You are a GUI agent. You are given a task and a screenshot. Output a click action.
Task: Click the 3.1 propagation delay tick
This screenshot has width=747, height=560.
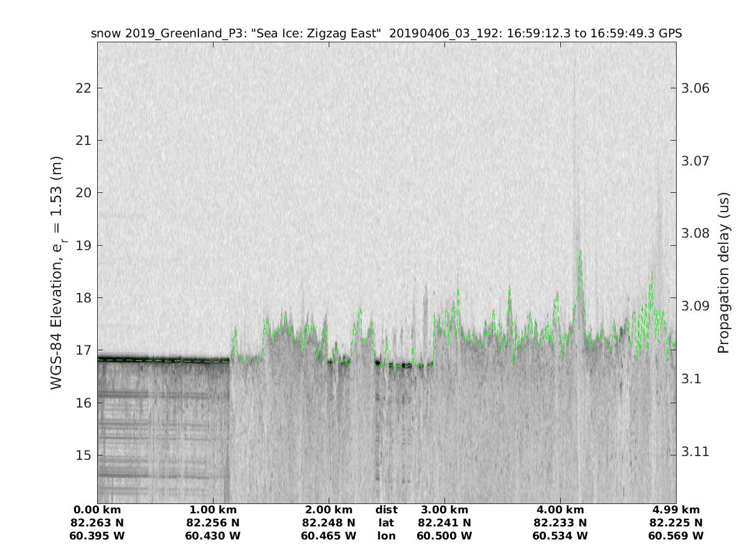690,379
